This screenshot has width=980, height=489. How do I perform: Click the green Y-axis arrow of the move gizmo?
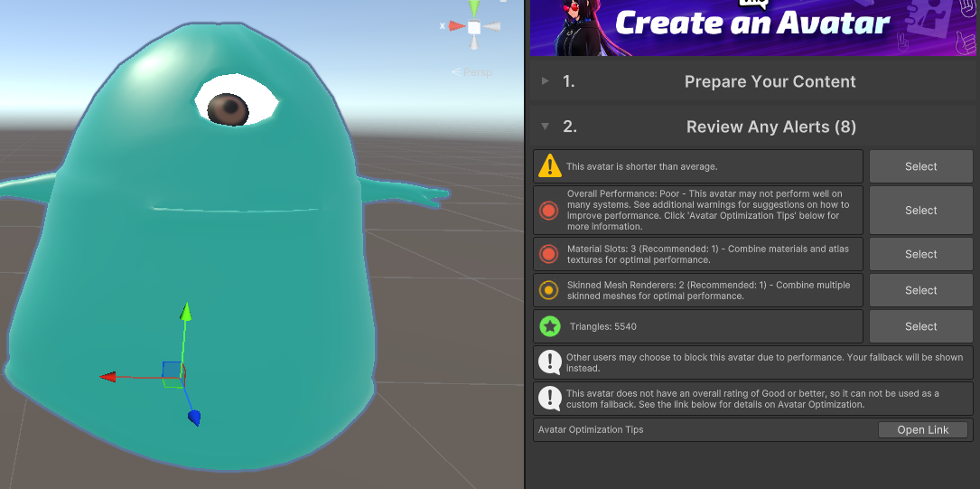pos(185,313)
